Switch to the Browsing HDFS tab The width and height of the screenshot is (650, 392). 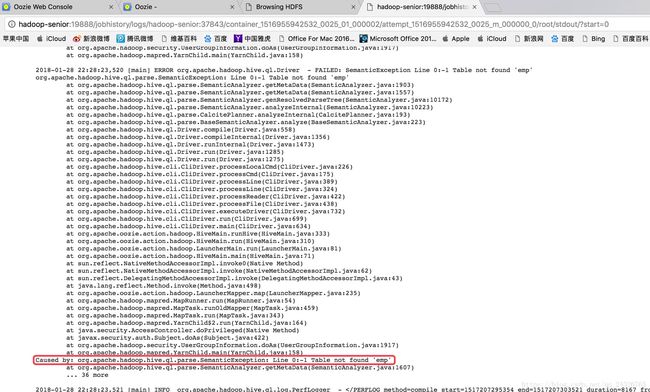tap(300, 7)
